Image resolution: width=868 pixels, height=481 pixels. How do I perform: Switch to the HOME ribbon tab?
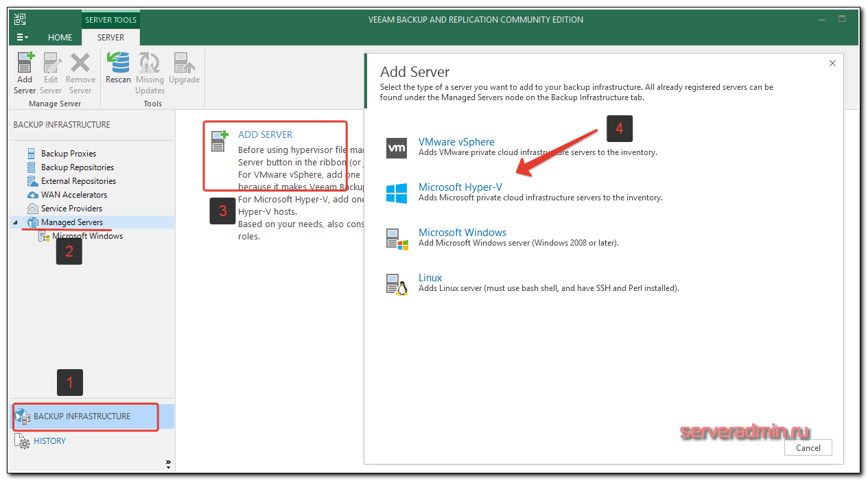(x=60, y=38)
